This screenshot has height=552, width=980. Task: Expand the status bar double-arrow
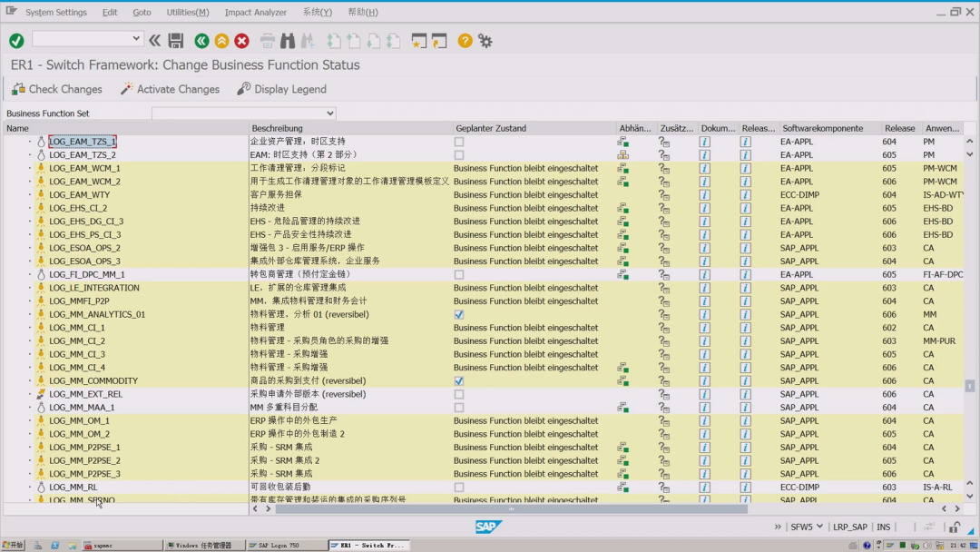778,527
